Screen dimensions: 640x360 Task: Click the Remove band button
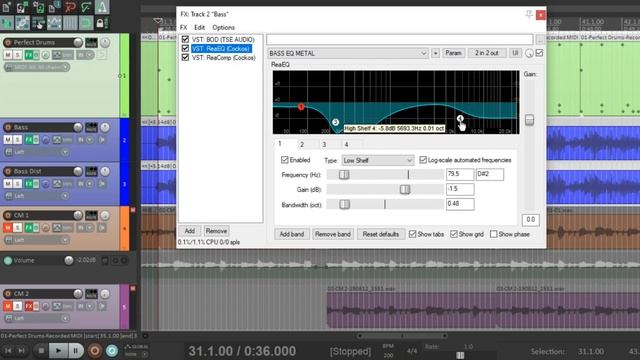[x=333, y=234]
